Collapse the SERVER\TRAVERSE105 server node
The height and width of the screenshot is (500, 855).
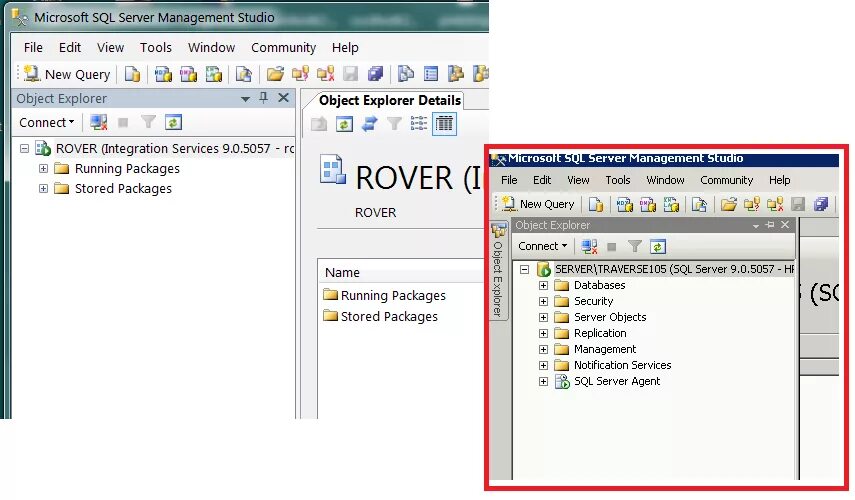point(525,269)
